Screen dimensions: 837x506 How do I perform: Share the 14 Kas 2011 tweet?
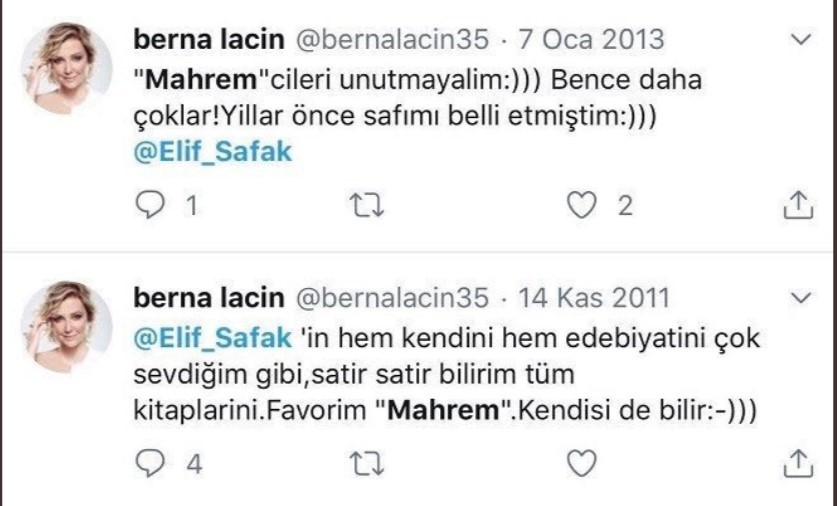(797, 462)
